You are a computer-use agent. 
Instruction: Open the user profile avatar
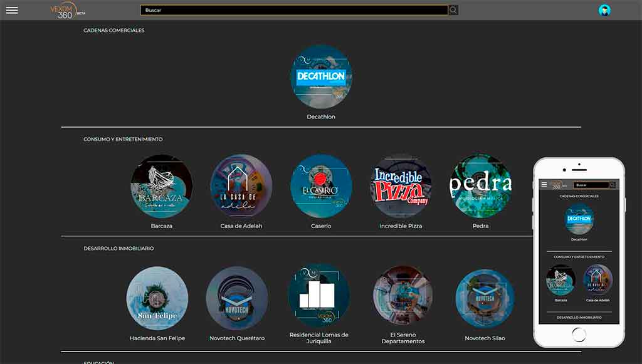pos(604,10)
